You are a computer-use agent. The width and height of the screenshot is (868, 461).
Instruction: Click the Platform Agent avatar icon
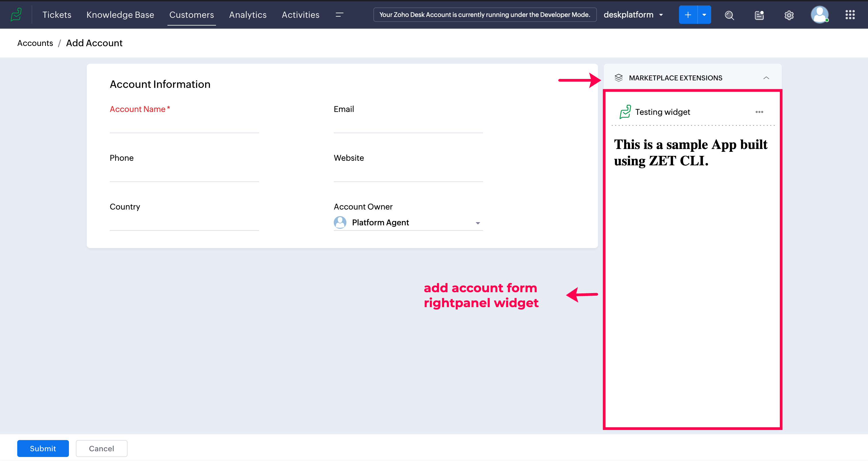pos(340,222)
